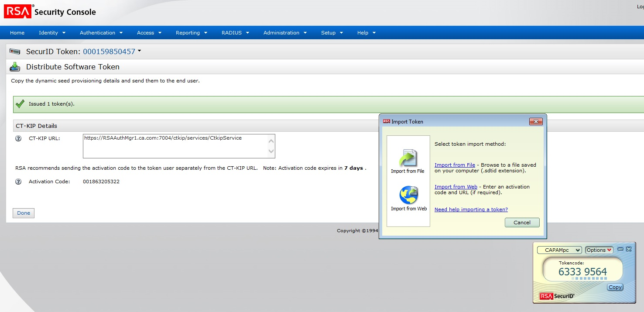Expand the SecurID Token 000159850457 dropdown arrow
Image resolution: width=644 pixels, height=312 pixels.
[x=139, y=51]
